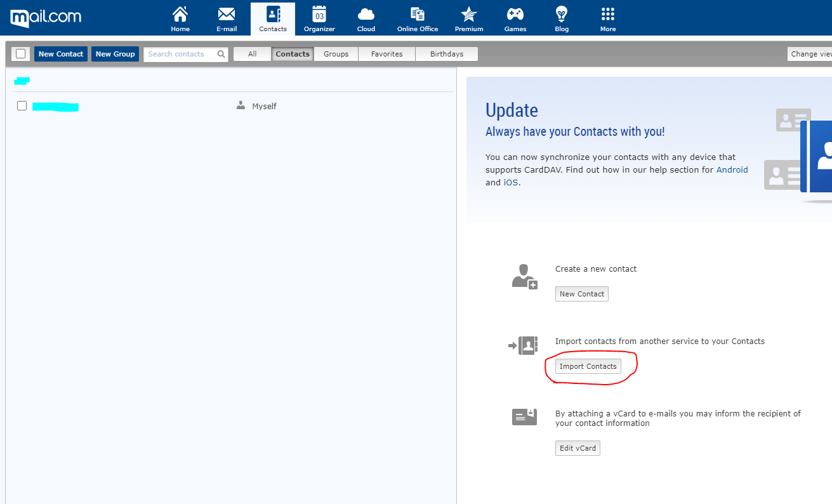Click the blue New Contact toolbar button
The width and height of the screenshot is (832, 504).
61,54
